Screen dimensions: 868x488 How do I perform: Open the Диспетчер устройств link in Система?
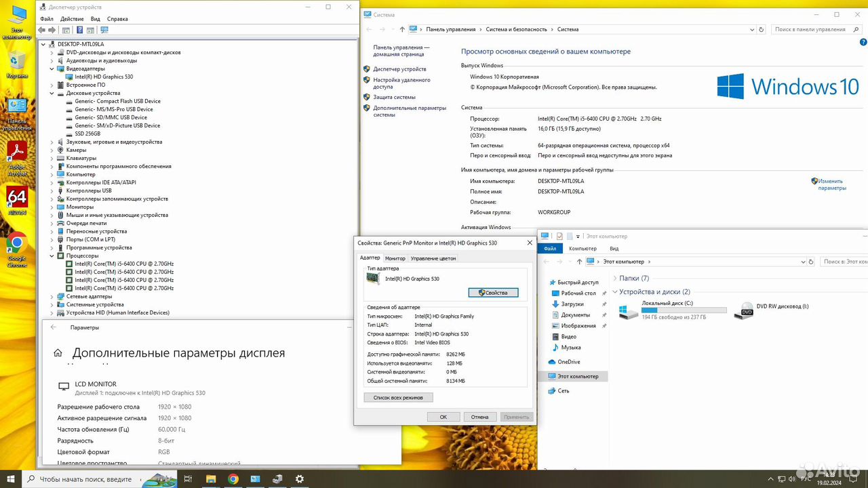[399, 69]
